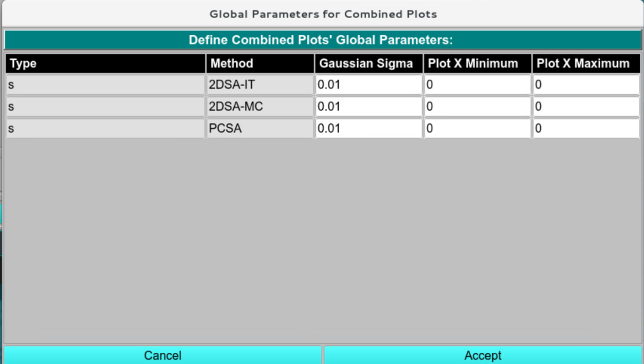Click Plot X Minimum field for 2DSA-IT
This screenshot has width=644, height=364.
coord(477,84)
